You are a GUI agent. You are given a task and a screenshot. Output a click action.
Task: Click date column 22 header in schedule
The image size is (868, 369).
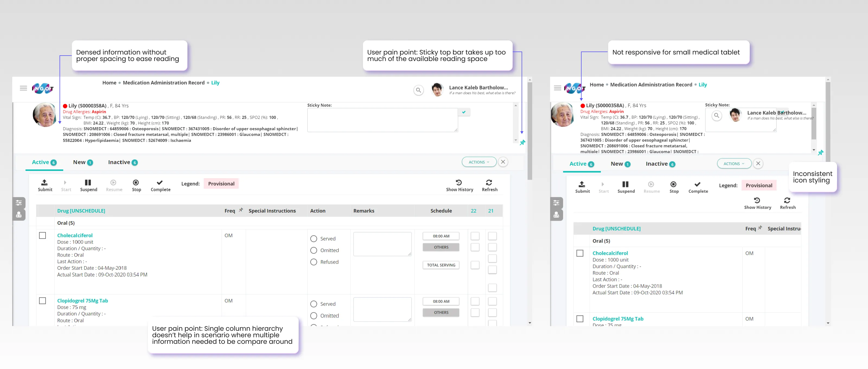473,211
